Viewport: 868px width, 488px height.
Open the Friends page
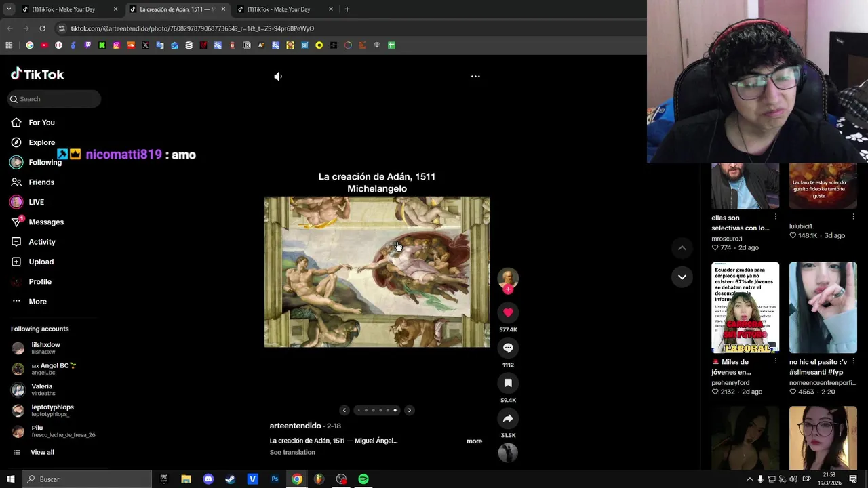click(x=41, y=182)
